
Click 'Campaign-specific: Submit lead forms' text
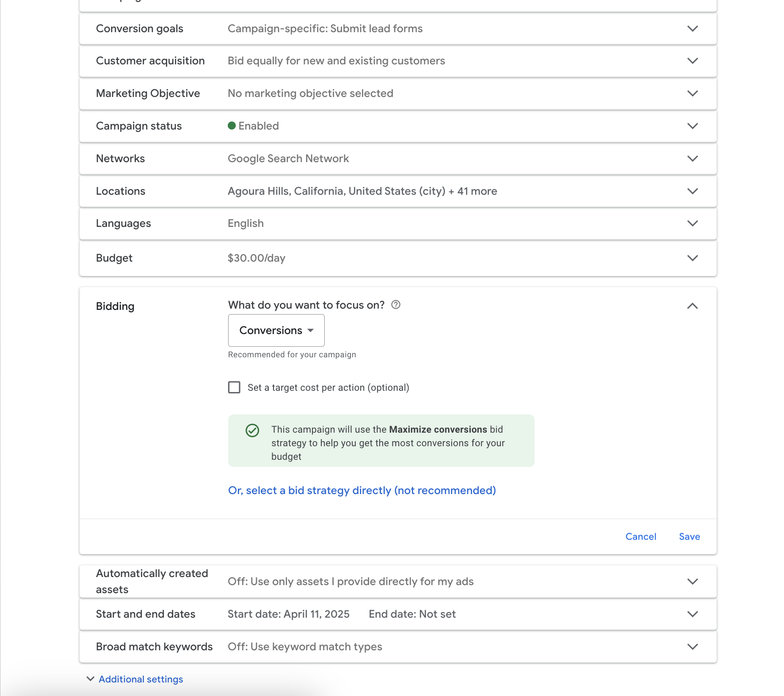[325, 28]
